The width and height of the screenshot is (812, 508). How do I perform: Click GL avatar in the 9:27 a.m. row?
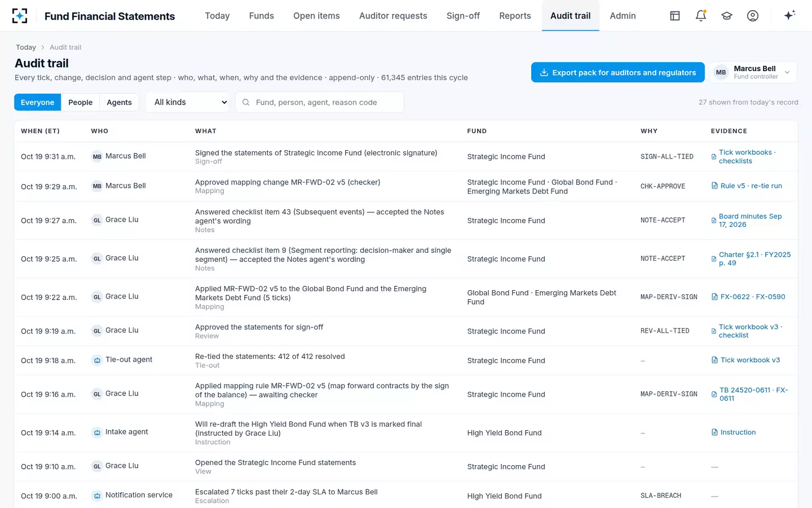(x=97, y=220)
